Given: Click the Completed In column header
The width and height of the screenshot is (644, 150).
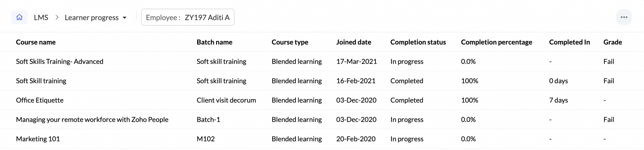Looking at the screenshot, I should pos(569,42).
